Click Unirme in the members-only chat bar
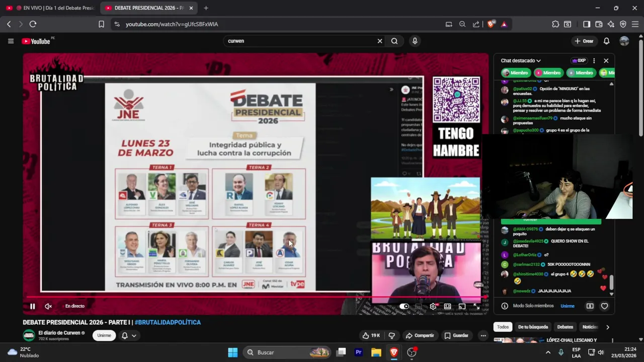 [x=568, y=306]
